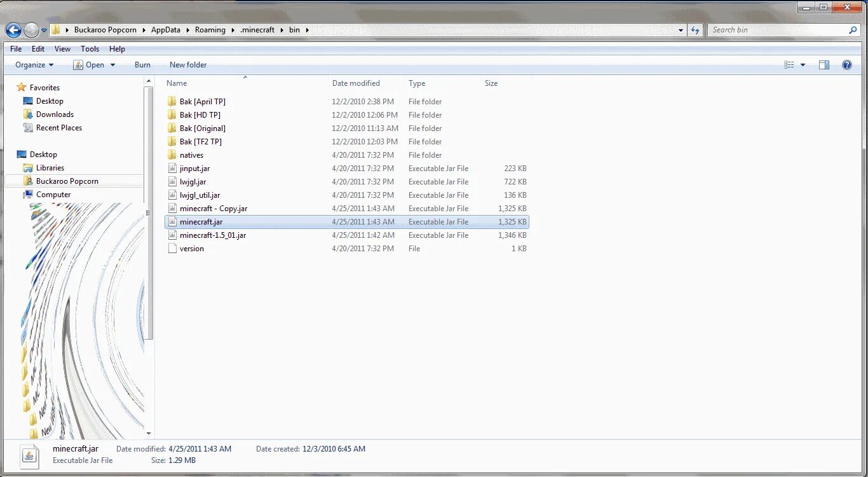This screenshot has height=477, width=868.
Task: Click Date created 12/3/2010 6:45 AM
Action: click(x=311, y=449)
